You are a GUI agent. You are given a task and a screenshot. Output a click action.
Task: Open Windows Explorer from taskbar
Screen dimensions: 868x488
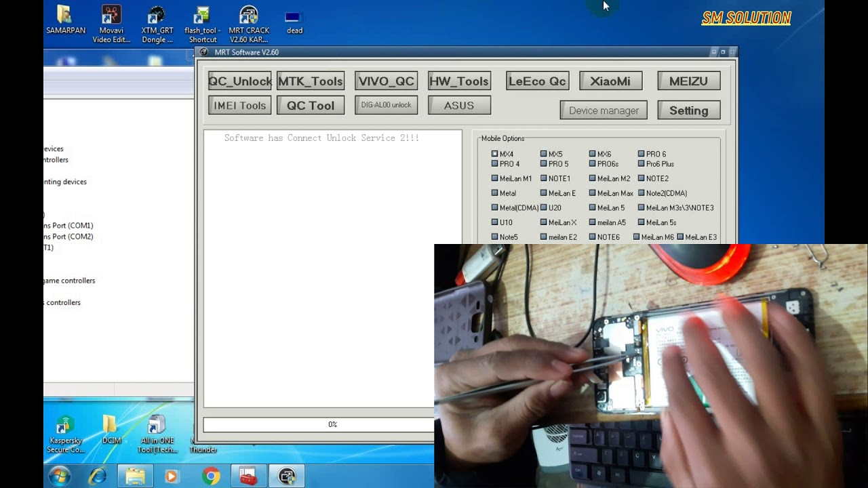(x=135, y=476)
